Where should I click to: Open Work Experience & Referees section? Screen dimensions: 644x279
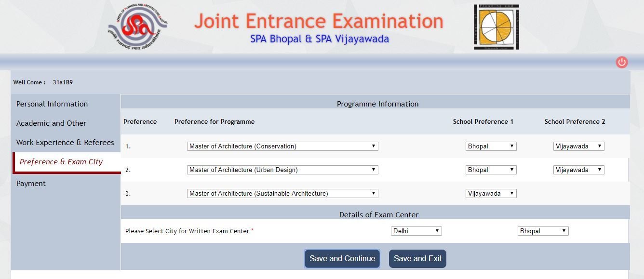(x=65, y=143)
